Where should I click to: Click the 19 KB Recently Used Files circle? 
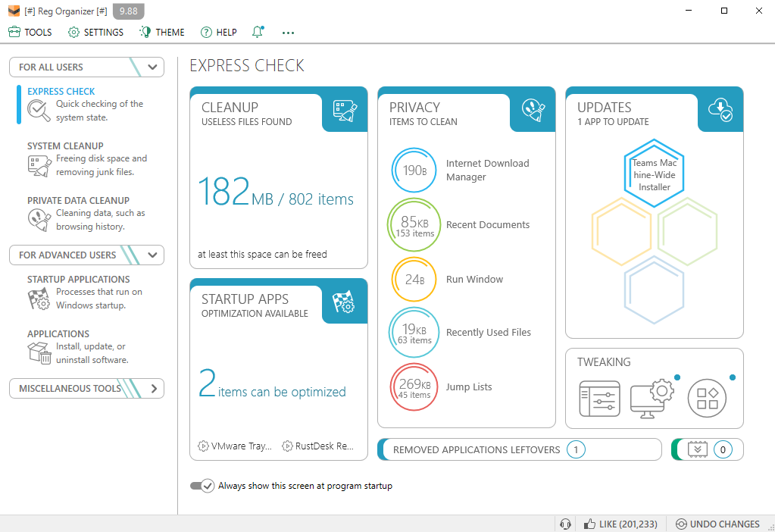[414, 333]
